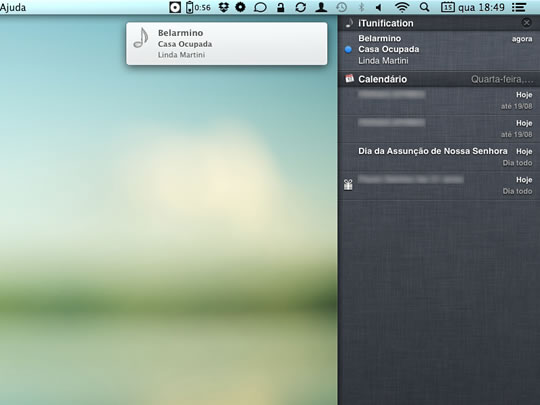Open the Time Machine clock icon
Viewport: 540px width, 405px height.
click(341, 7)
